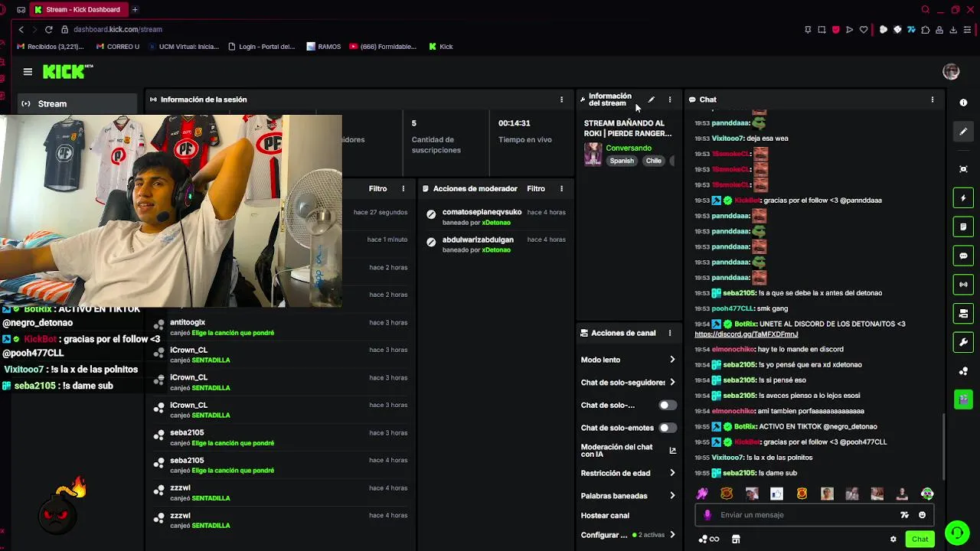Click pencil icon in right sidebar
980x551 pixels.
(x=963, y=132)
